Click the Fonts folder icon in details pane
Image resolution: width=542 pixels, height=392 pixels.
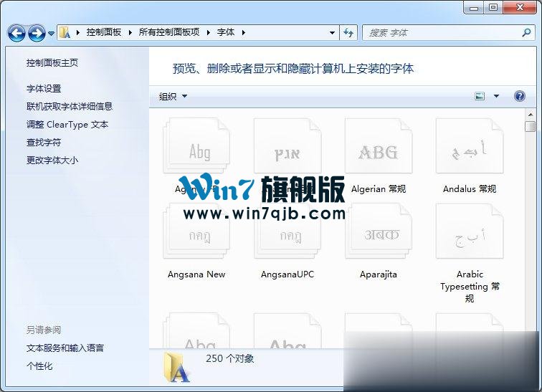click(176, 368)
